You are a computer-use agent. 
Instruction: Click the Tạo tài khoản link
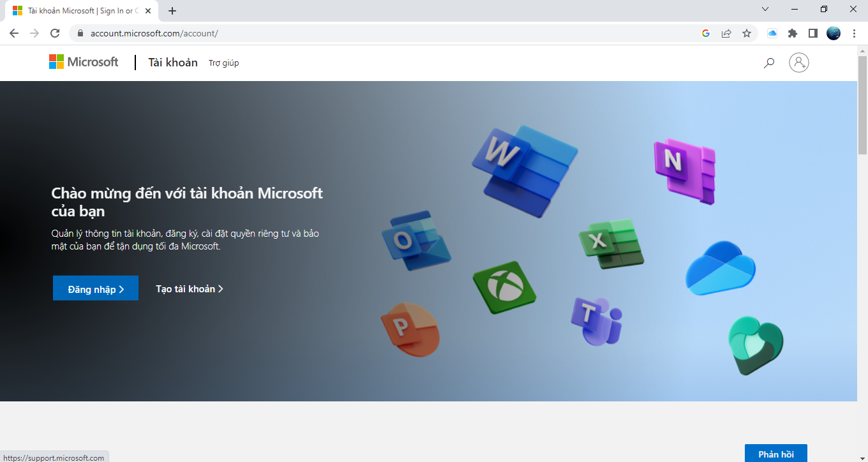pos(189,289)
